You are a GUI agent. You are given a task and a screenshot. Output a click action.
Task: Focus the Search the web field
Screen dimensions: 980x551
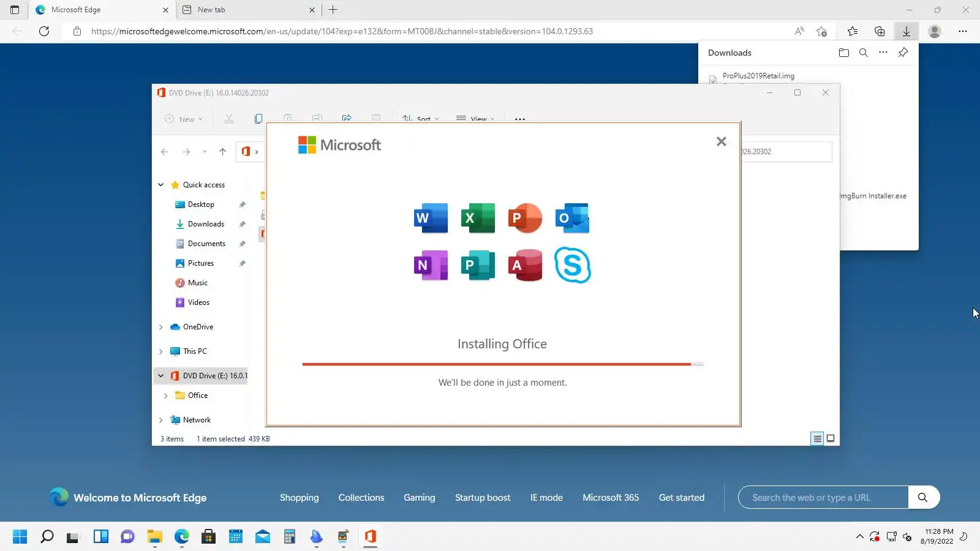[x=823, y=498]
